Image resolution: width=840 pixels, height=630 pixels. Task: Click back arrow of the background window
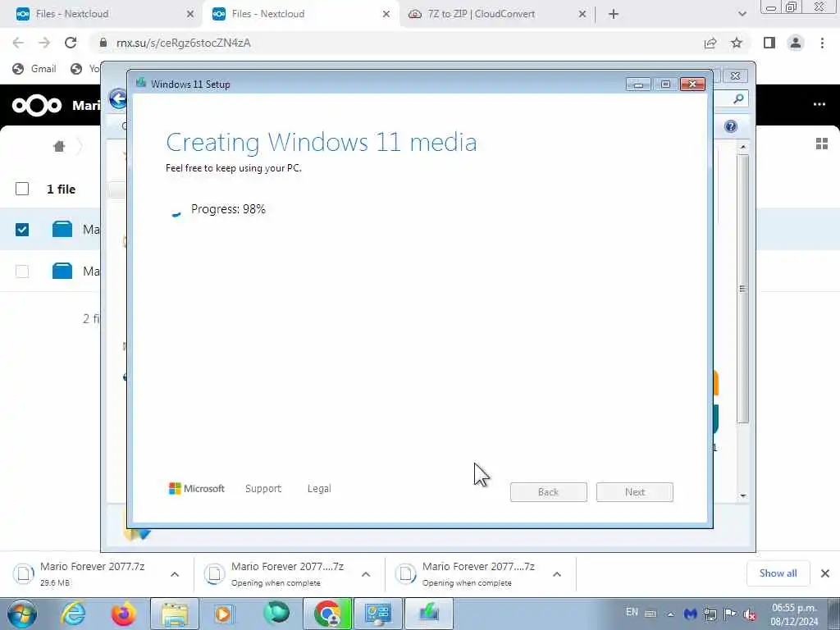[x=118, y=99]
